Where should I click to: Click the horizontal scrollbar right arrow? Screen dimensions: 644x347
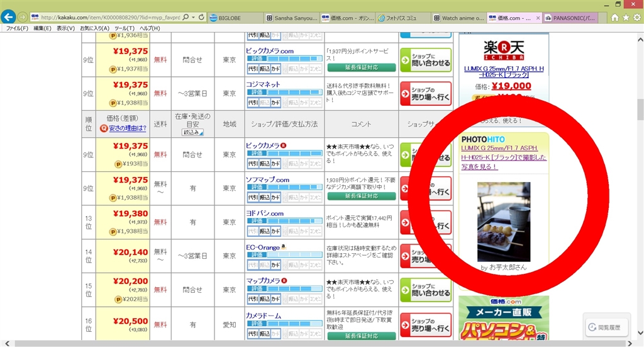tap(630, 343)
